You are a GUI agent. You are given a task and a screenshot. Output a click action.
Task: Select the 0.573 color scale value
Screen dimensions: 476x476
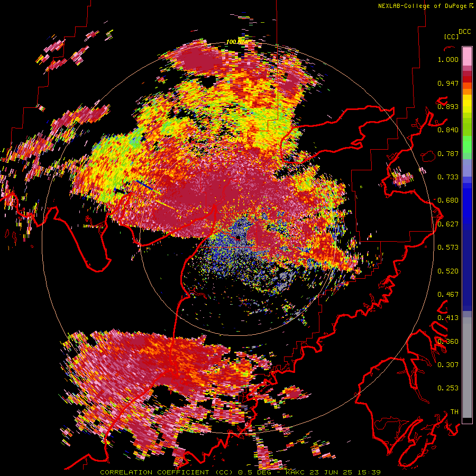point(448,248)
